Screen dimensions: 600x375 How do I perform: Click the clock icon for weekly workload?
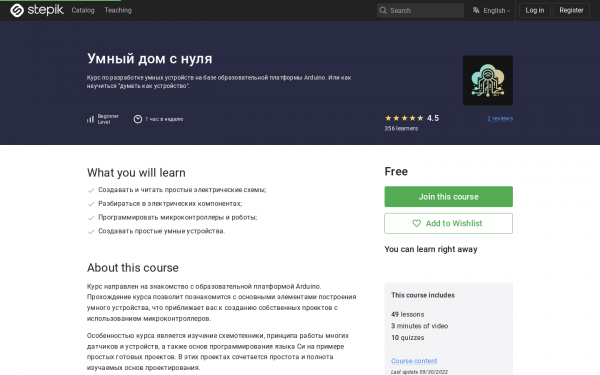click(x=138, y=119)
